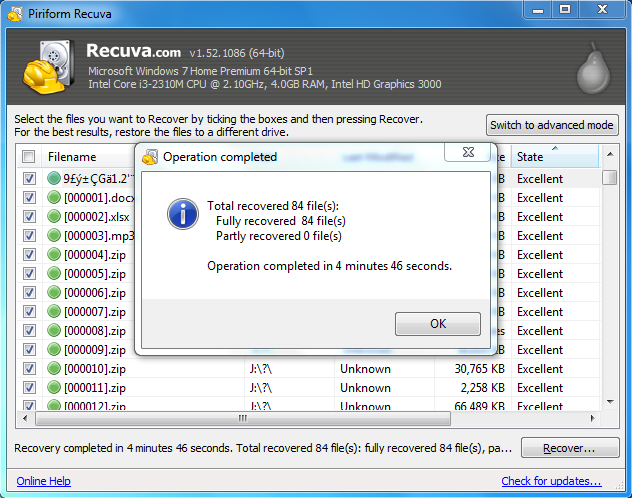
Task: Uncheck the [000001].docx checkbox
Action: [29, 197]
